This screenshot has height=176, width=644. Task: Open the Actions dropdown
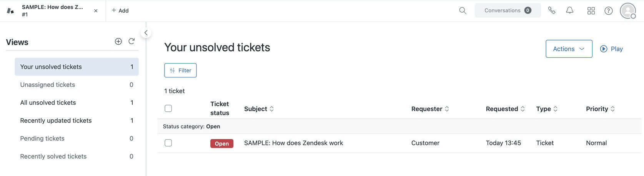coord(569,49)
